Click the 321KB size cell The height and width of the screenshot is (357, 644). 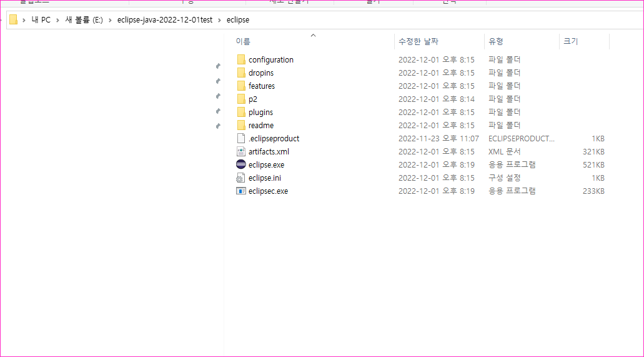tap(593, 152)
